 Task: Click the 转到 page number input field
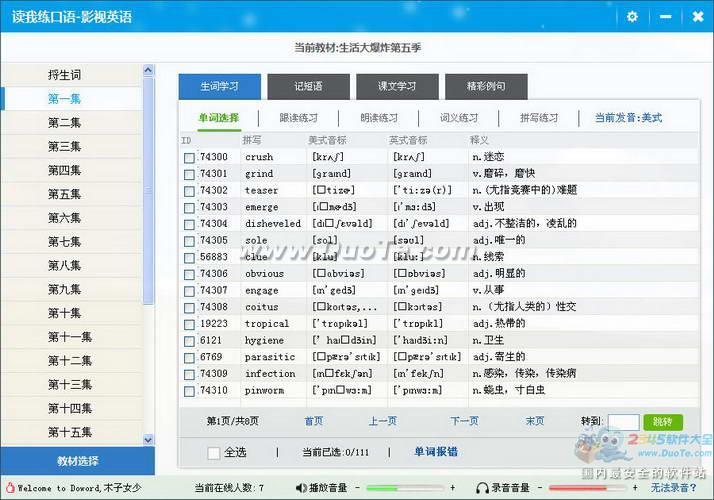pyautogui.click(x=623, y=422)
